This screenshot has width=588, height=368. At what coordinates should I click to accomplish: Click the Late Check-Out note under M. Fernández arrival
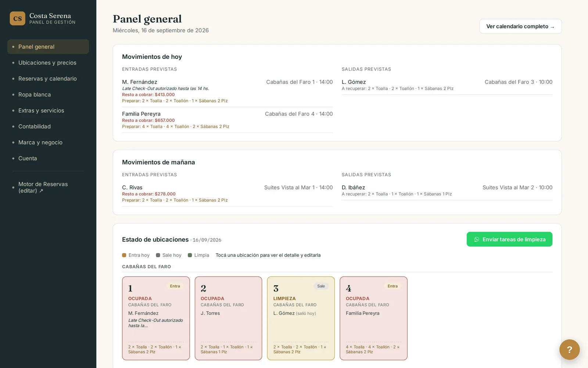pyautogui.click(x=165, y=88)
